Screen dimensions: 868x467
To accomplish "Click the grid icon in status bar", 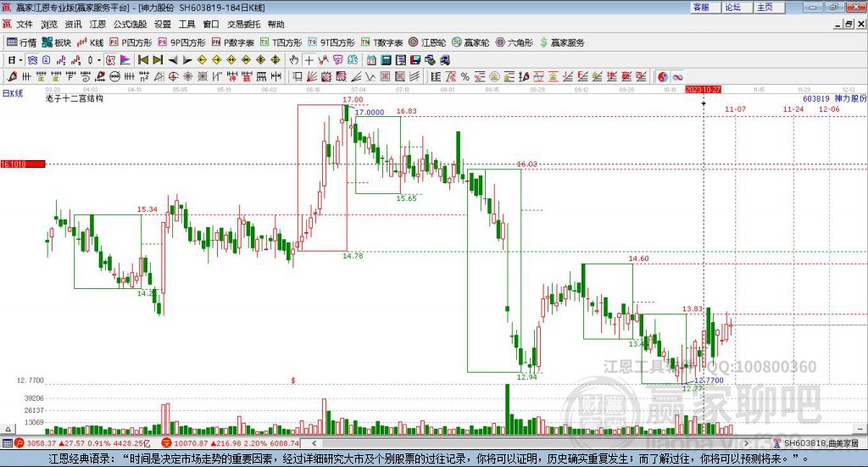I will tap(7, 443).
